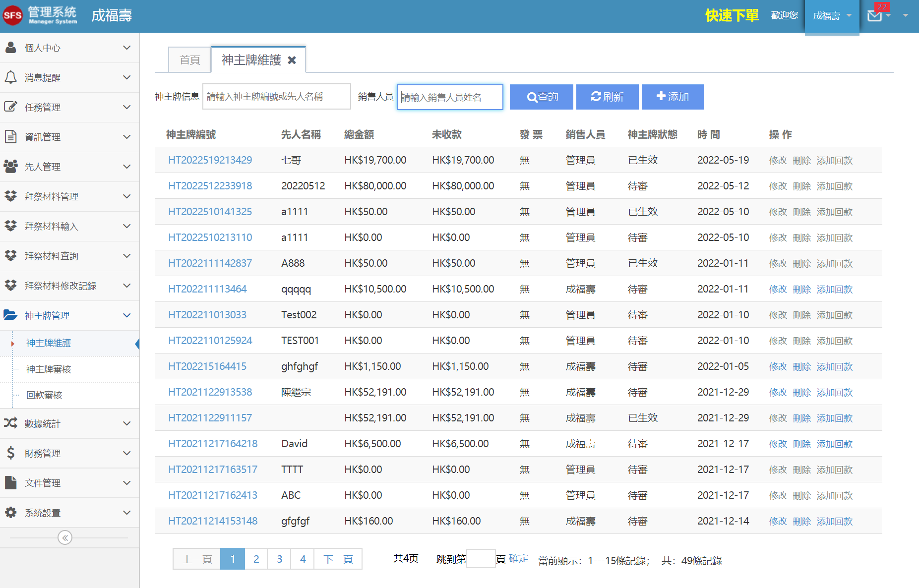The width and height of the screenshot is (919, 588).
Task: Collapse sidebar with double-arrow circle icon
Action: pyautogui.click(x=65, y=537)
